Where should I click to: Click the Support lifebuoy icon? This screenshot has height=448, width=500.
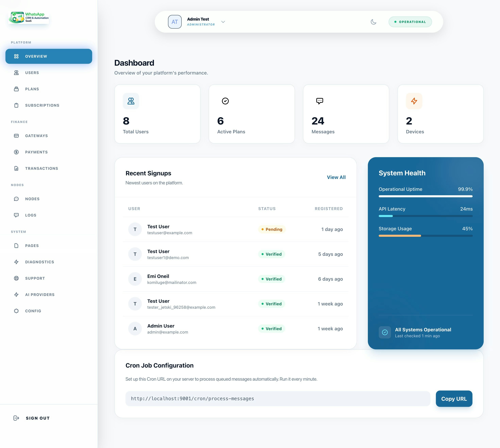click(x=16, y=278)
